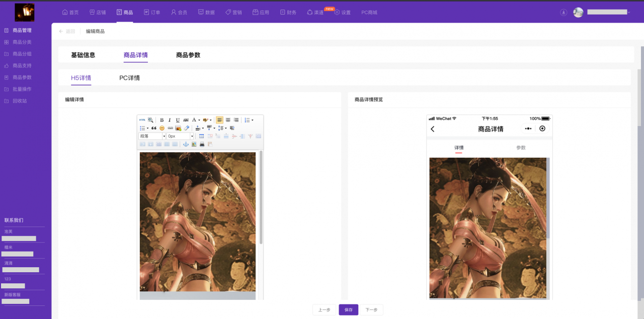Switch to the 基础信息 tab
The image size is (644, 319).
(x=83, y=55)
